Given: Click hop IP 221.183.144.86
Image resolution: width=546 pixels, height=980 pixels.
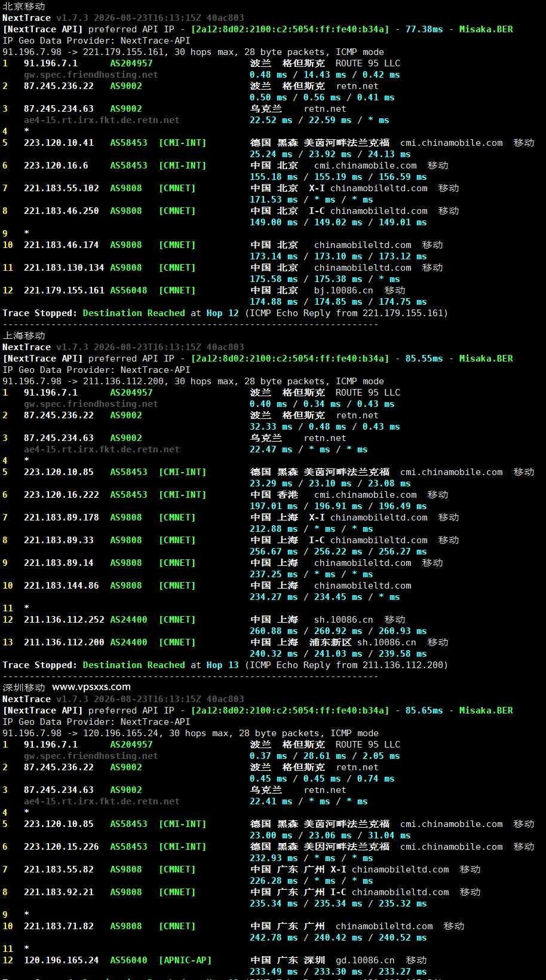Looking at the screenshot, I should click(62, 585).
